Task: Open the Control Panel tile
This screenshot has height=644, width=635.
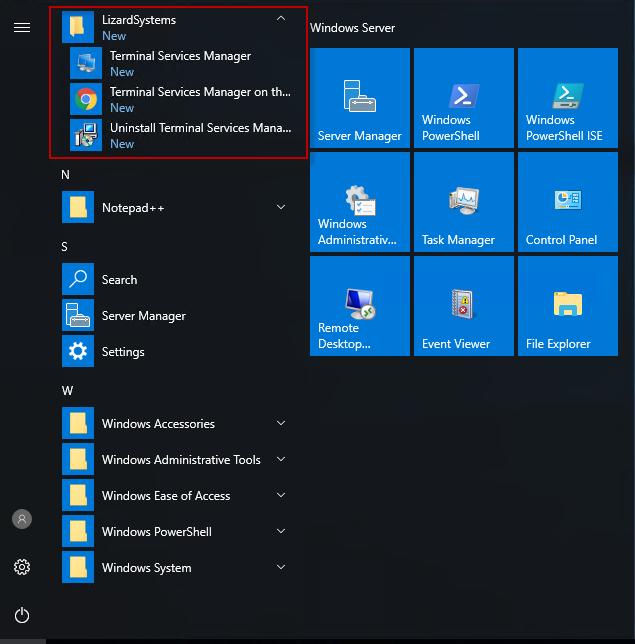Action: pyautogui.click(x=568, y=202)
